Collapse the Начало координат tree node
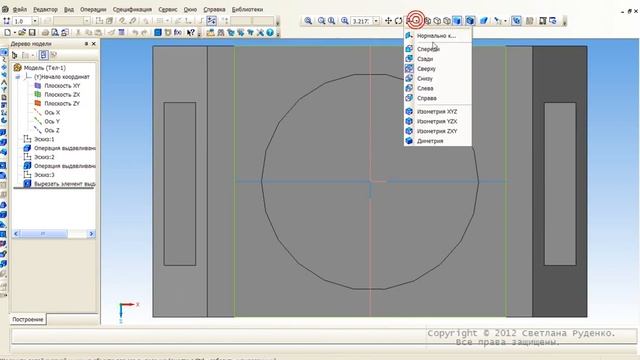640x360 pixels. click(18, 77)
